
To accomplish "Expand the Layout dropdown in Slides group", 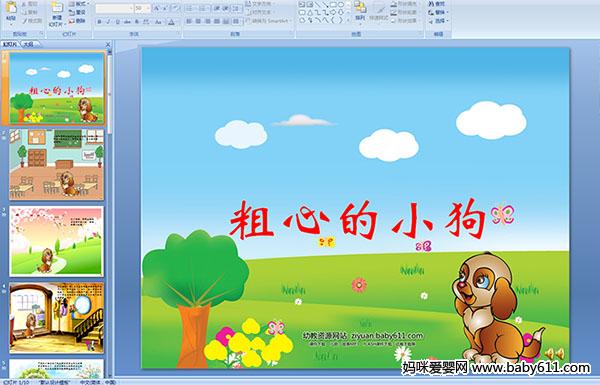I will [79, 4].
